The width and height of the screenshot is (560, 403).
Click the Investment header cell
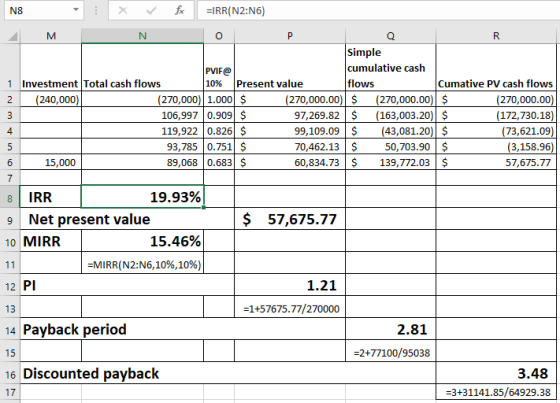point(51,67)
